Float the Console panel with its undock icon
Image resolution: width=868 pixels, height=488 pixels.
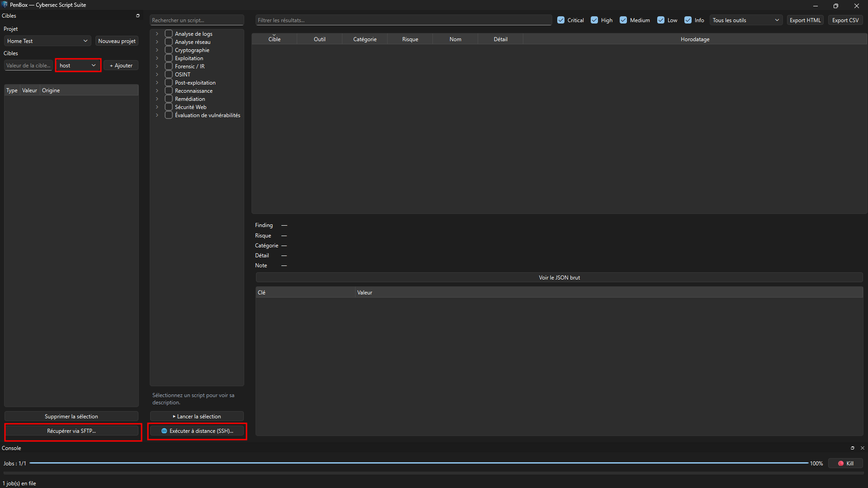pos(853,448)
